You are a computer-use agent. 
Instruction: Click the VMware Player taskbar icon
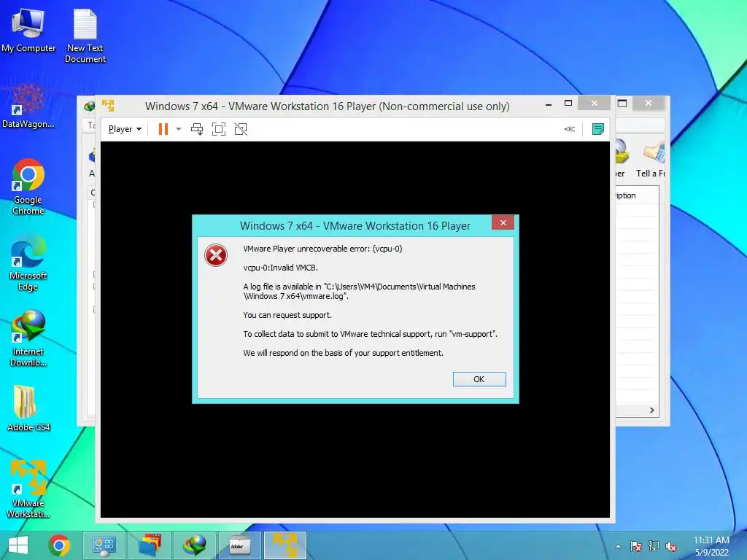pos(285,545)
